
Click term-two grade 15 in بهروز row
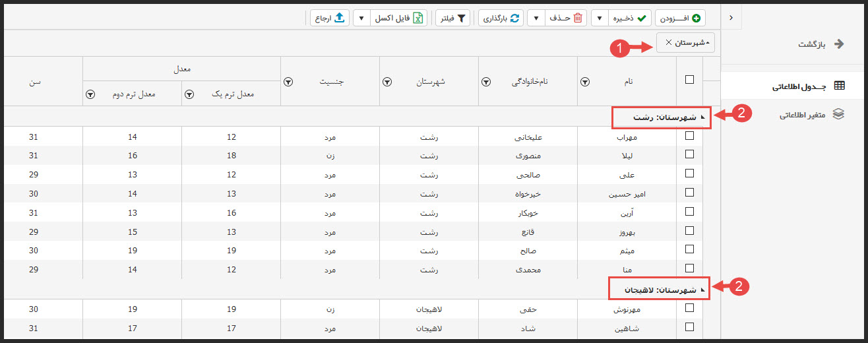click(x=133, y=233)
